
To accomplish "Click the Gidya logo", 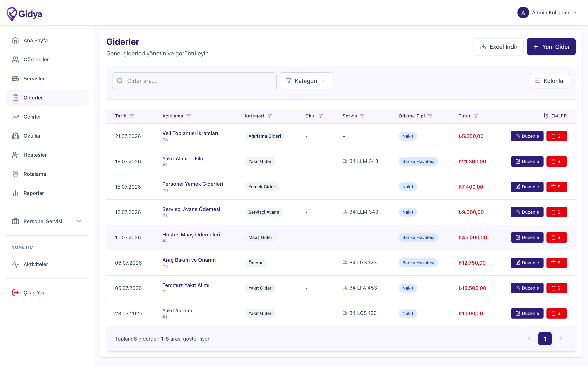I will (x=24, y=14).
